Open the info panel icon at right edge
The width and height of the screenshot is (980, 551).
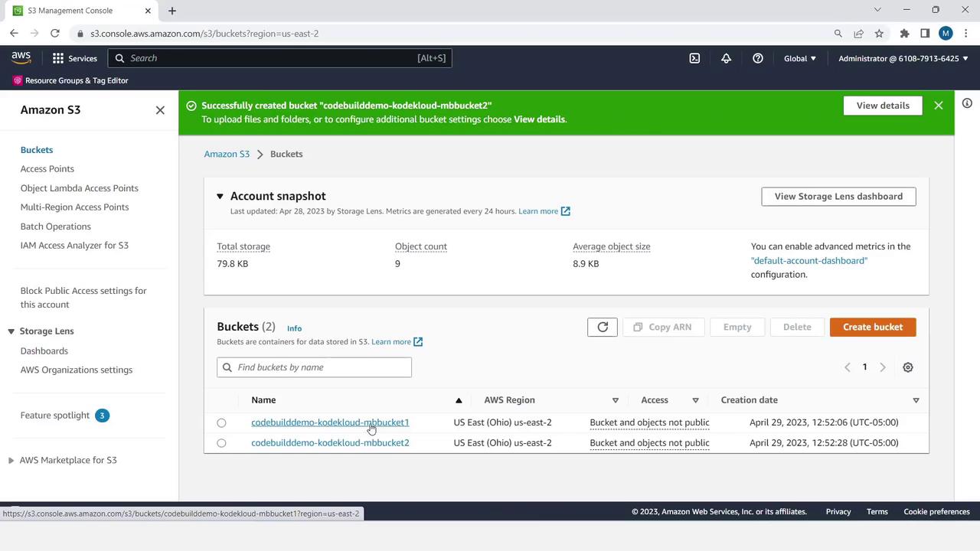point(967,103)
